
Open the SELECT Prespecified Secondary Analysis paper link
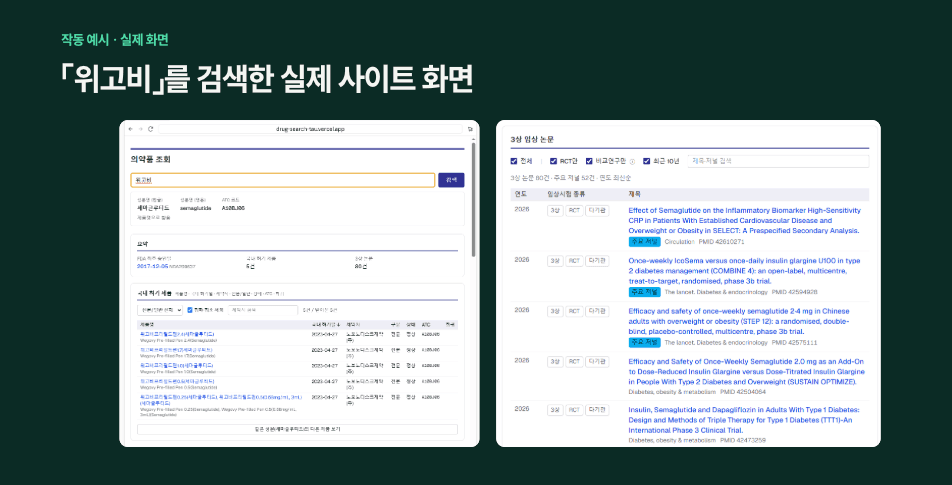(x=745, y=220)
